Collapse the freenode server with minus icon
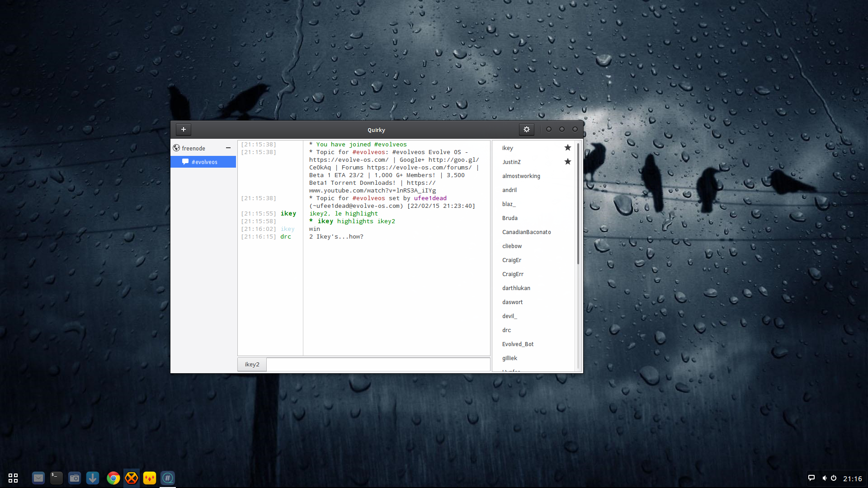 (x=228, y=148)
